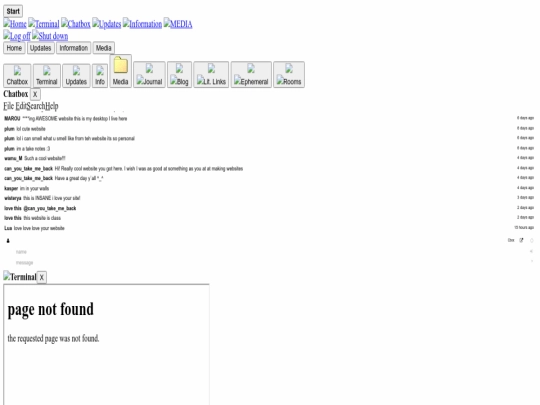Open the Chatbox desktop icon
This screenshot has height=405, width=540.
17,76
